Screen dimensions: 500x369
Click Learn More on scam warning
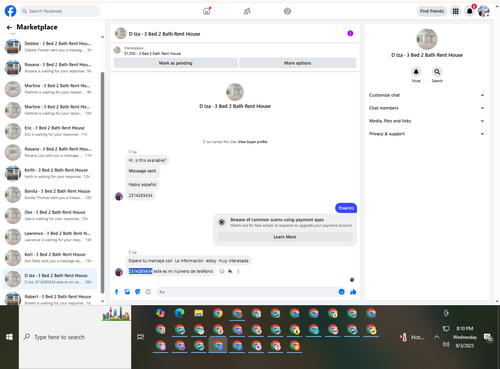[285, 237]
